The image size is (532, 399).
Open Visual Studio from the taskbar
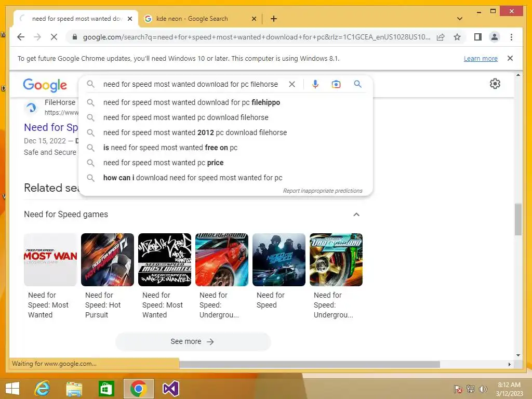(170, 389)
